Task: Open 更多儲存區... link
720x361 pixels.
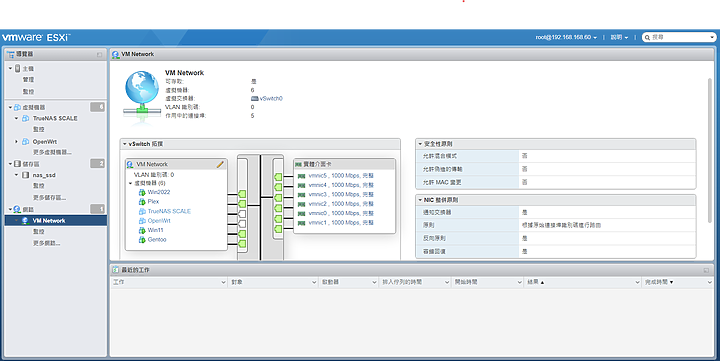Action: click(x=50, y=197)
